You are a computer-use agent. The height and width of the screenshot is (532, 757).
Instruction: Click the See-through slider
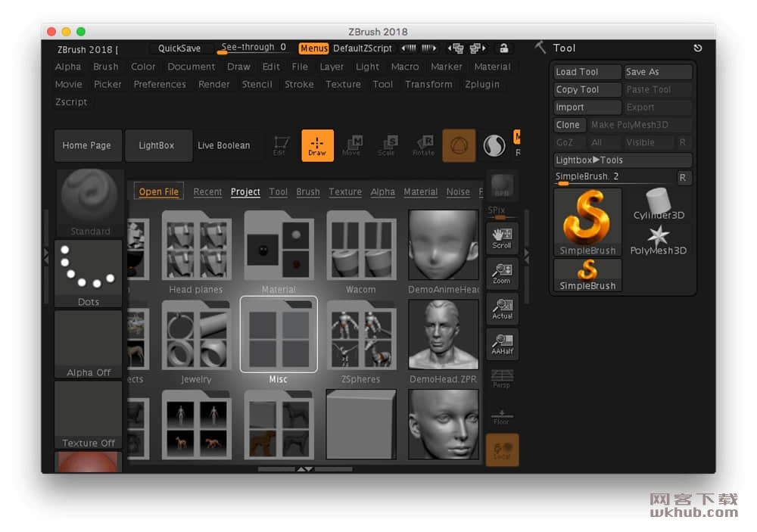click(x=254, y=48)
